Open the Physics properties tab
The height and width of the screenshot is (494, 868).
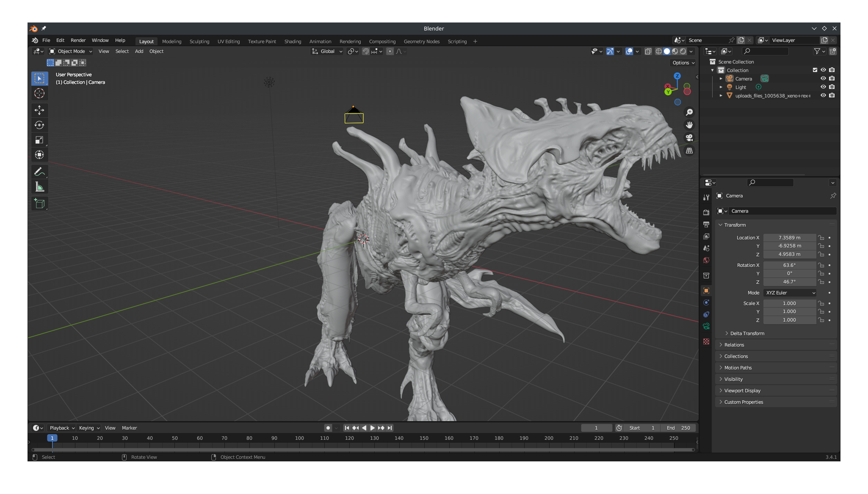(706, 303)
